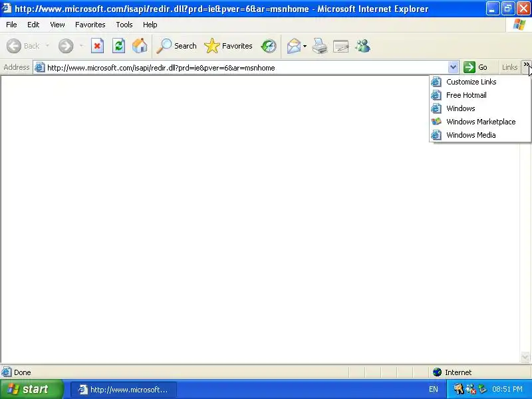Click the Windows flag logo in menu bar
Viewport: 532px width, 399px height.
click(519, 25)
